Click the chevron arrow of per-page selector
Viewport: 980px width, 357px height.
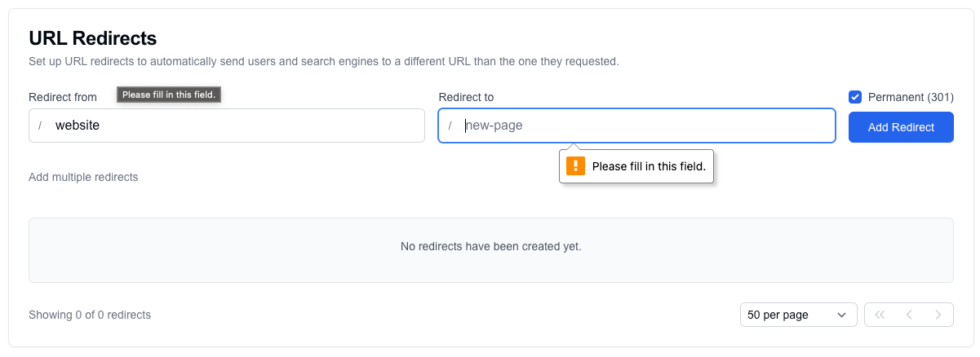click(x=841, y=315)
